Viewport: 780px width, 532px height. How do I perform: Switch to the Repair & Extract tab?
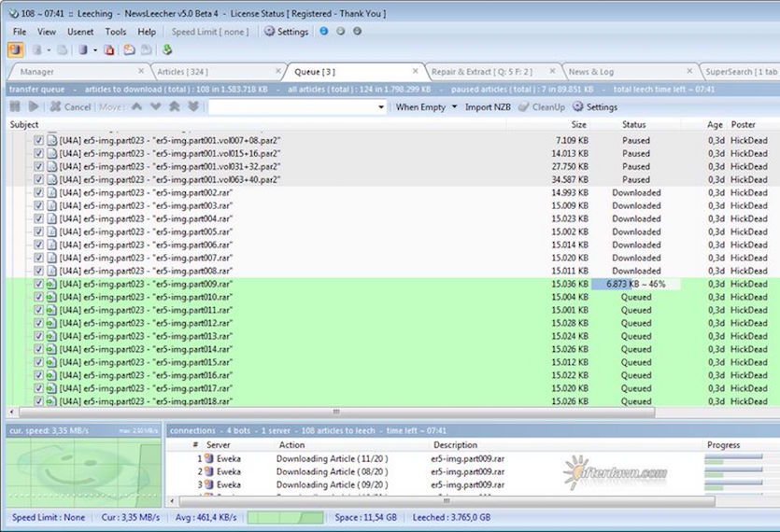(x=481, y=72)
